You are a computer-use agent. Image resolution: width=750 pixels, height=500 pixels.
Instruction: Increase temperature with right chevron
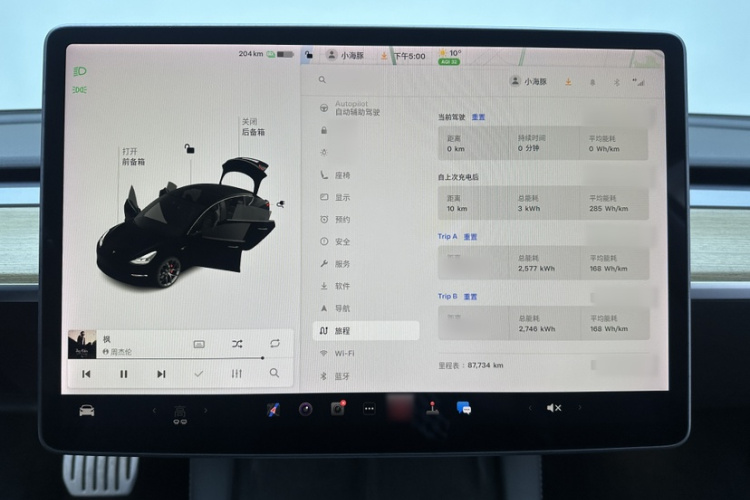coord(206,410)
